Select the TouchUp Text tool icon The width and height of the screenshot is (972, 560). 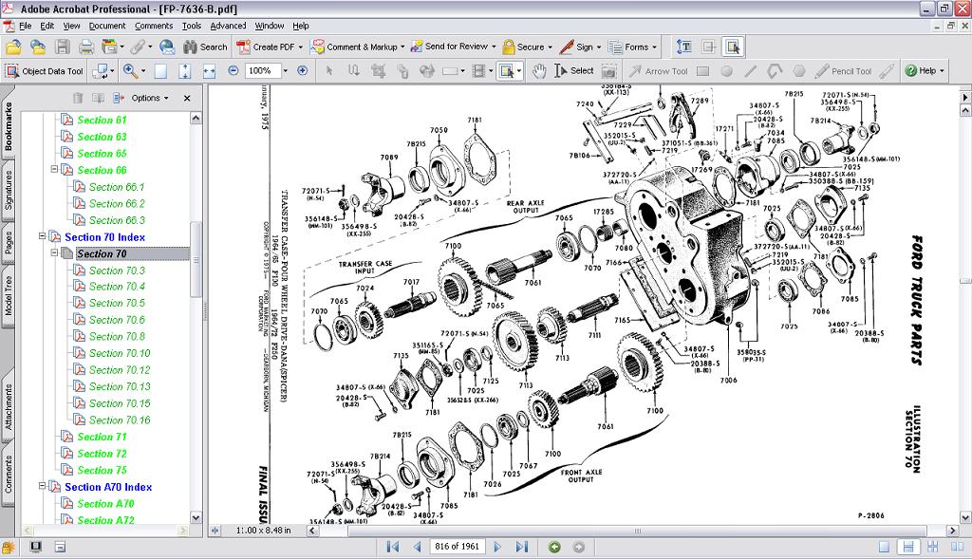coord(684,47)
